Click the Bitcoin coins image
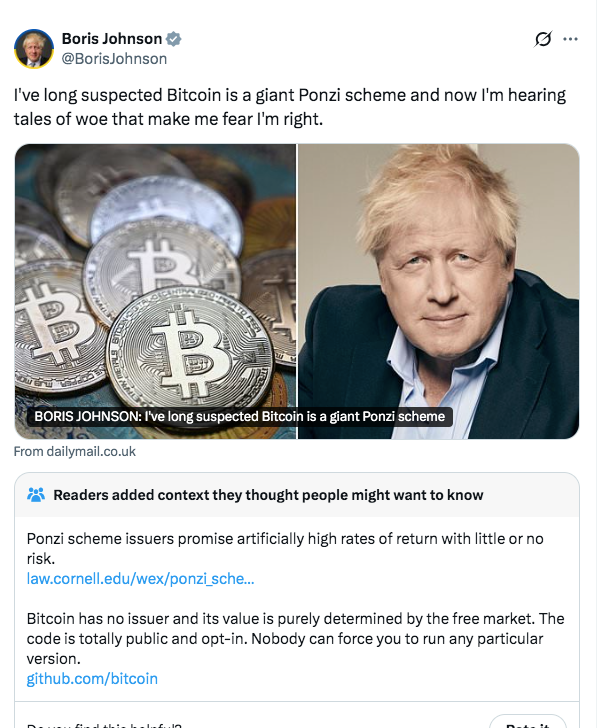615x728 pixels. [x=155, y=280]
